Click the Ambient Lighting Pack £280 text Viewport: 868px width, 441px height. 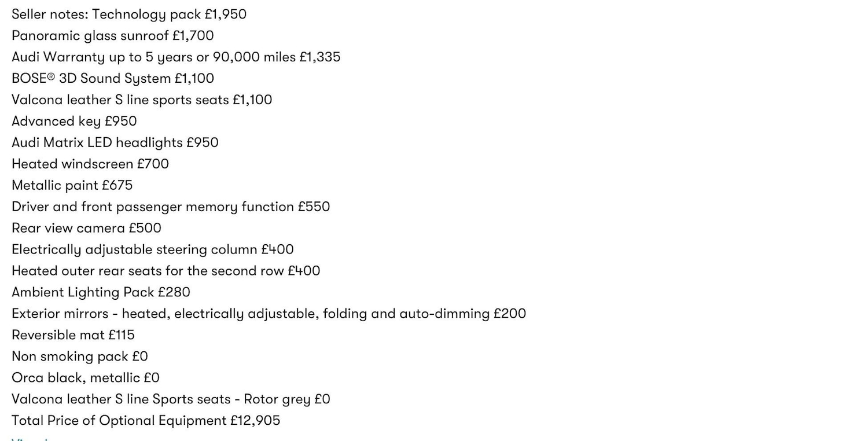point(101,293)
